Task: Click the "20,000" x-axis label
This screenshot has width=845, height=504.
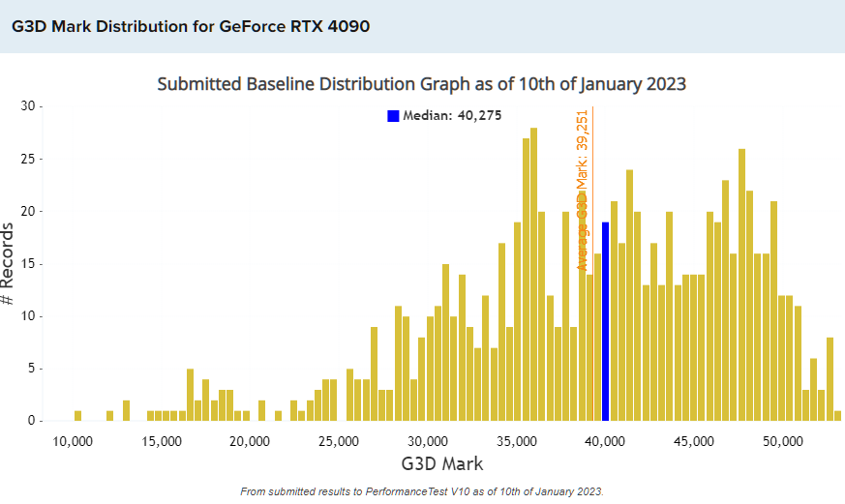Action: [250, 441]
